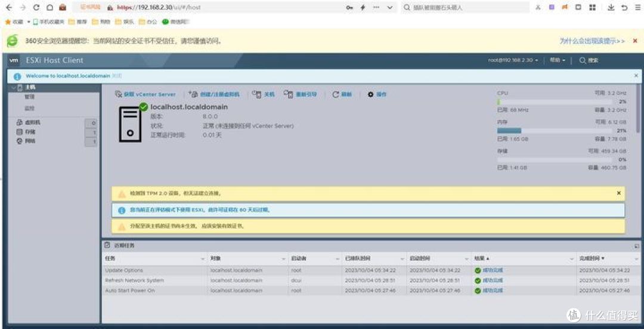Open browser downloads arrow icon
Screen dimensions: 644x329
pyautogui.click(x=611, y=7)
